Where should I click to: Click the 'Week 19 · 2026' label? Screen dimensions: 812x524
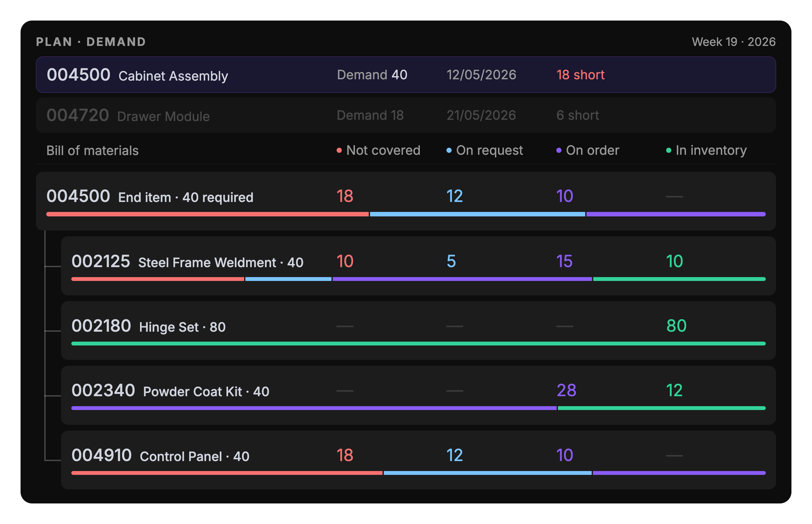733,41
